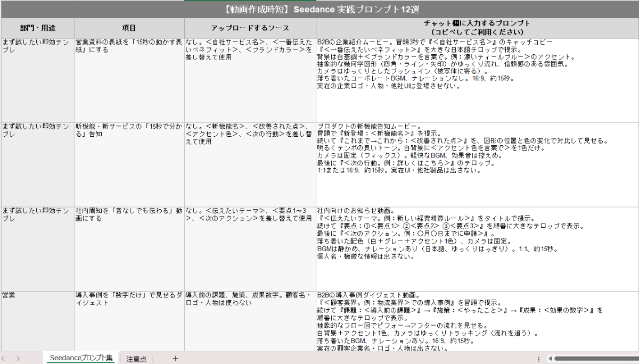Image resolution: width=639 pixels, height=364 pixels.
Task: Select the まず試したい即効テンプレ cell in the 新機能 row
Action: click(x=37, y=164)
